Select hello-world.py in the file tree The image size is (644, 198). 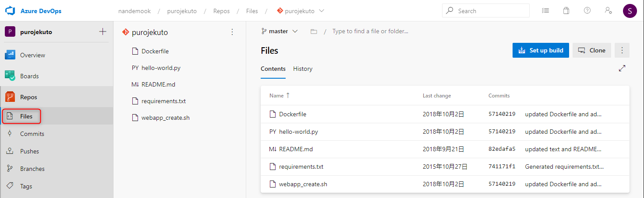pyautogui.click(x=161, y=68)
